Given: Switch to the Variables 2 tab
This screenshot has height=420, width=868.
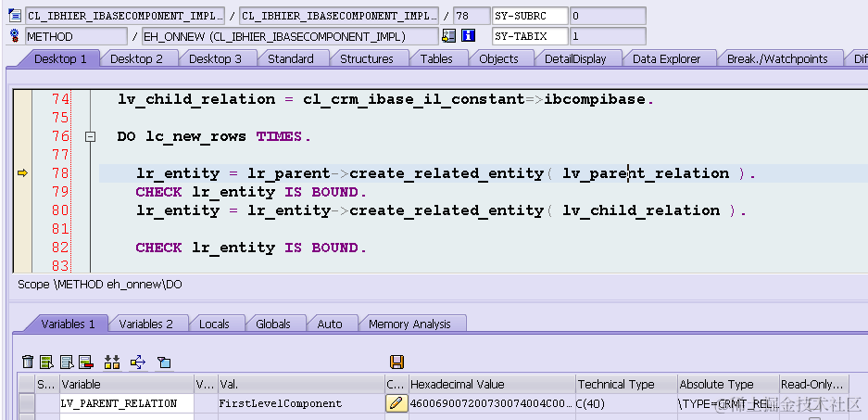Looking at the screenshot, I should click(145, 324).
